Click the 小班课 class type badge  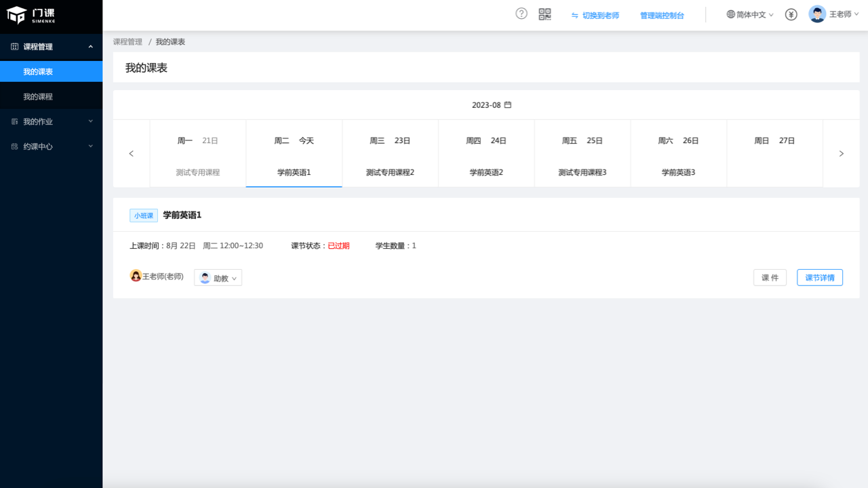pyautogui.click(x=143, y=215)
